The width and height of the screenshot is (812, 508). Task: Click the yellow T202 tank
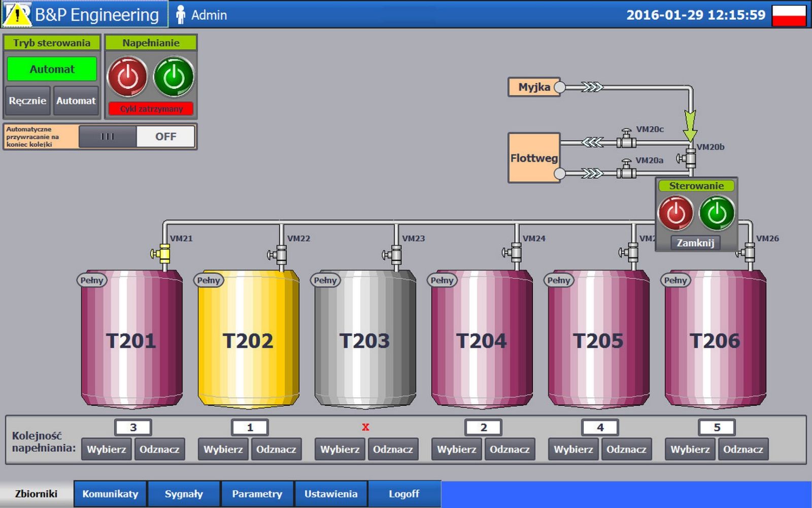coord(248,339)
